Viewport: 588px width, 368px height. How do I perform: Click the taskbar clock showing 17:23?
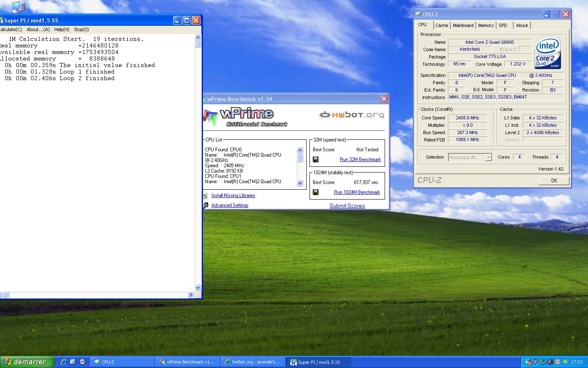tap(577, 362)
